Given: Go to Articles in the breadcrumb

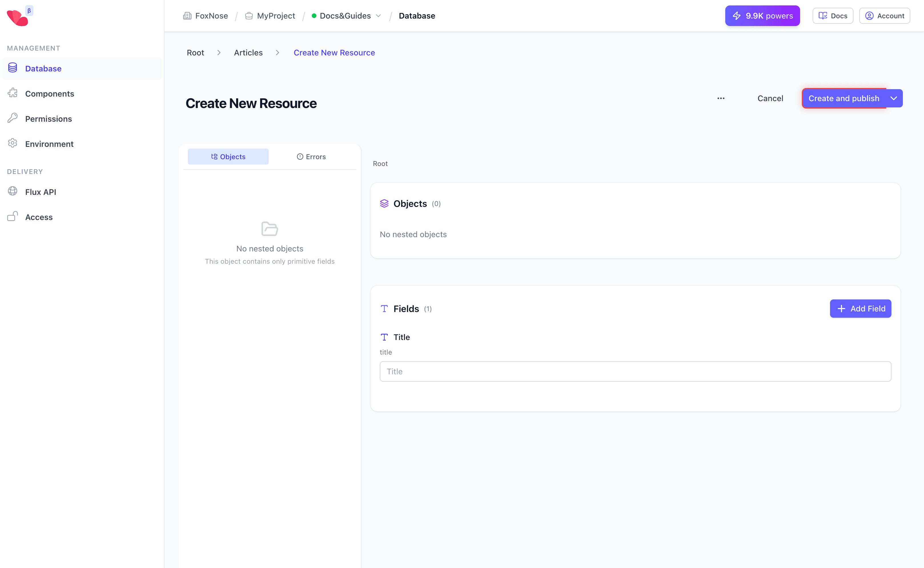Looking at the screenshot, I should 248,53.
